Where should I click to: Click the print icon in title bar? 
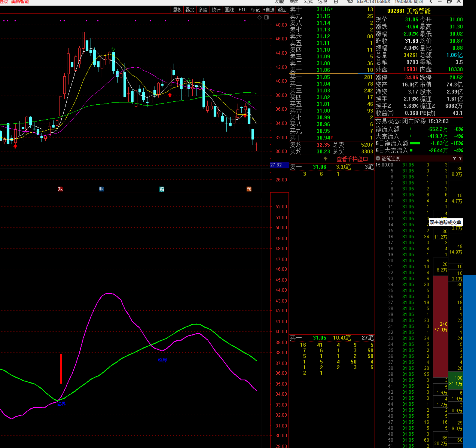point(336,2)
